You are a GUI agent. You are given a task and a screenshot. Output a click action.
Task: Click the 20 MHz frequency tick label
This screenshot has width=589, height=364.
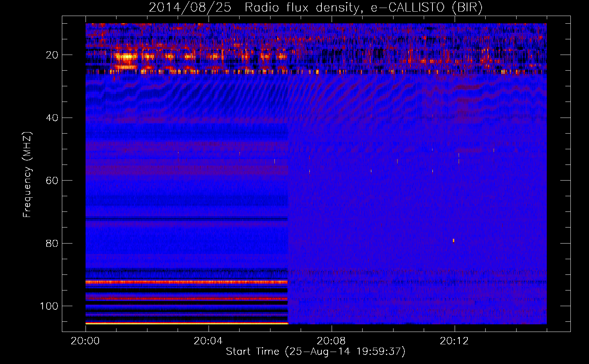pyautogui.click(x=52, y=55)
